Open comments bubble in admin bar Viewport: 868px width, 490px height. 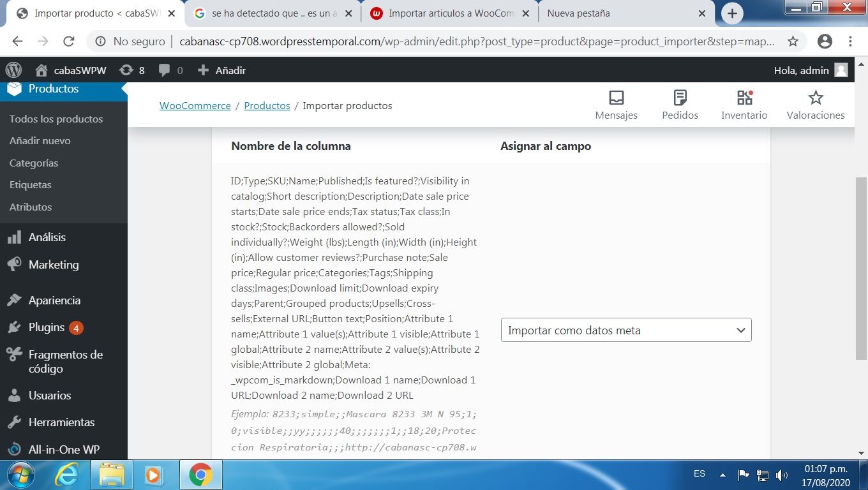click(170, 70)
